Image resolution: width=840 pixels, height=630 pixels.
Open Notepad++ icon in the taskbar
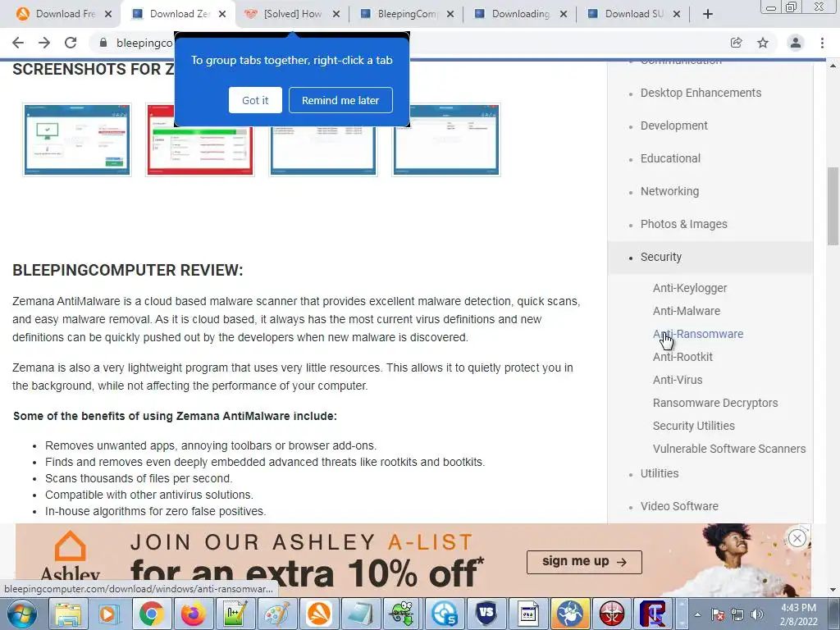coord(235,614)
